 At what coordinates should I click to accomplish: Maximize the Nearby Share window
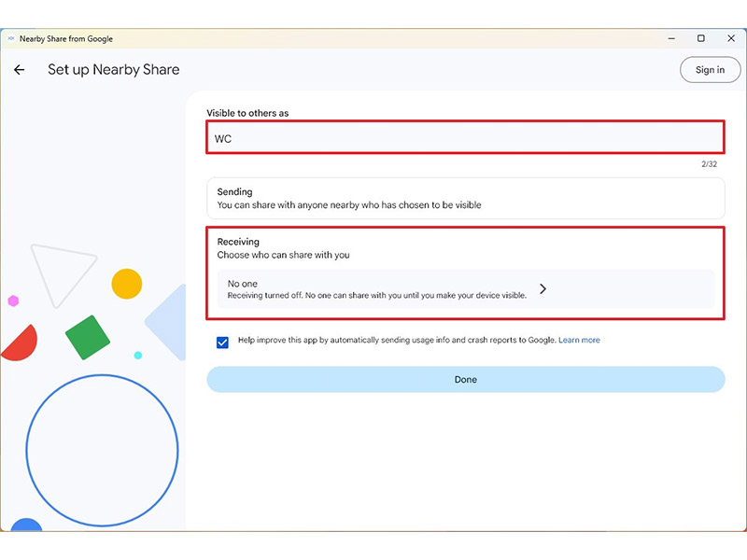701,38
